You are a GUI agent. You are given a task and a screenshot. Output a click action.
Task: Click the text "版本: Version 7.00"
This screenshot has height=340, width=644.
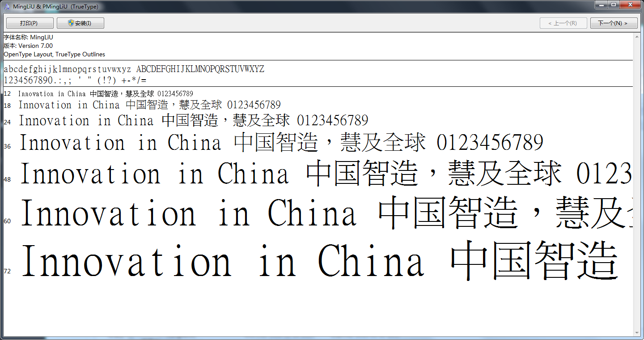point(28,46)
